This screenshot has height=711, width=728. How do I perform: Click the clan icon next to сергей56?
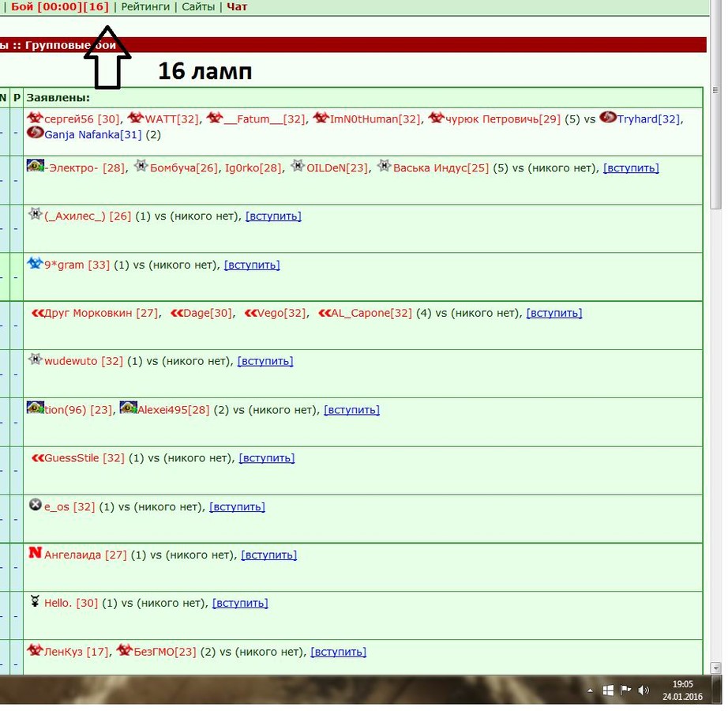(35, 118)
